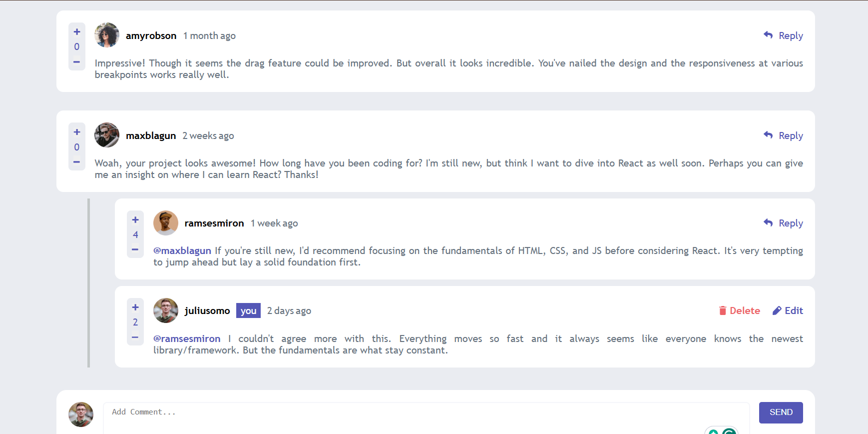Edit juliusomo's comment
The width and height of the screenshot is (868, 434).
coord(788,310)
